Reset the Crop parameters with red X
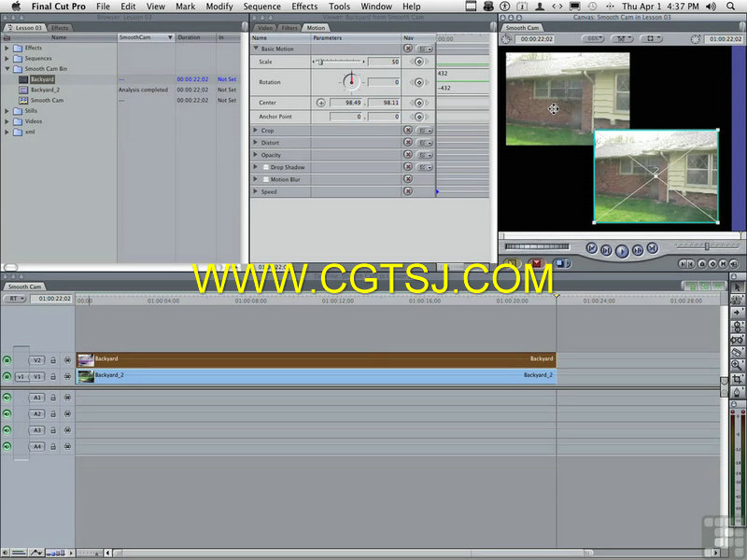 [408, 130]
